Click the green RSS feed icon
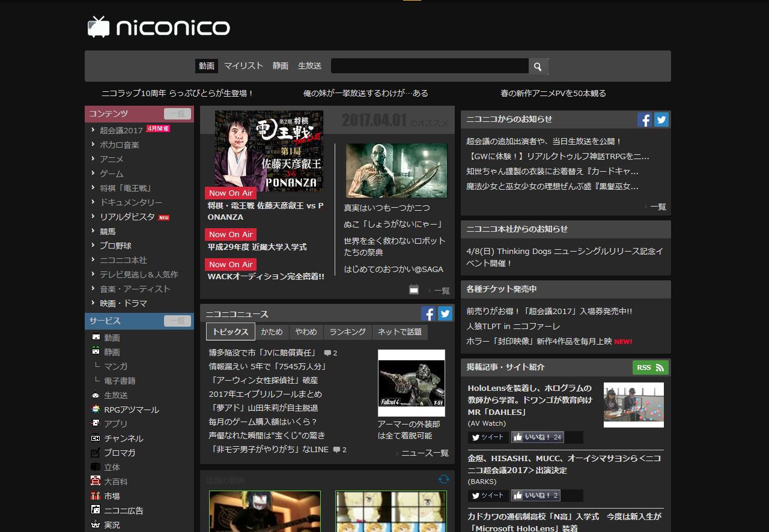 [x=650, y=367]
